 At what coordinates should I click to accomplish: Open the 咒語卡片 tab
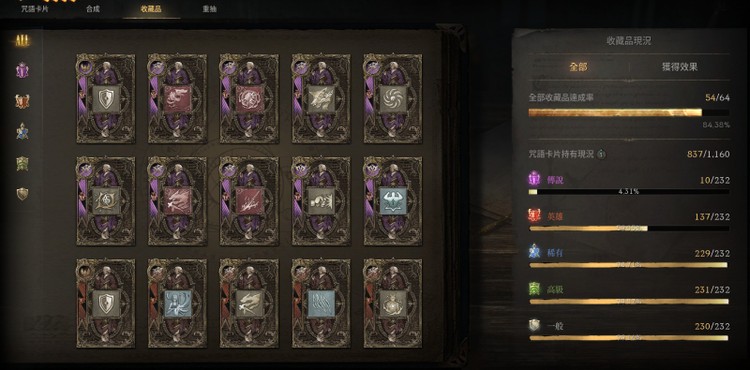[34, 9]
